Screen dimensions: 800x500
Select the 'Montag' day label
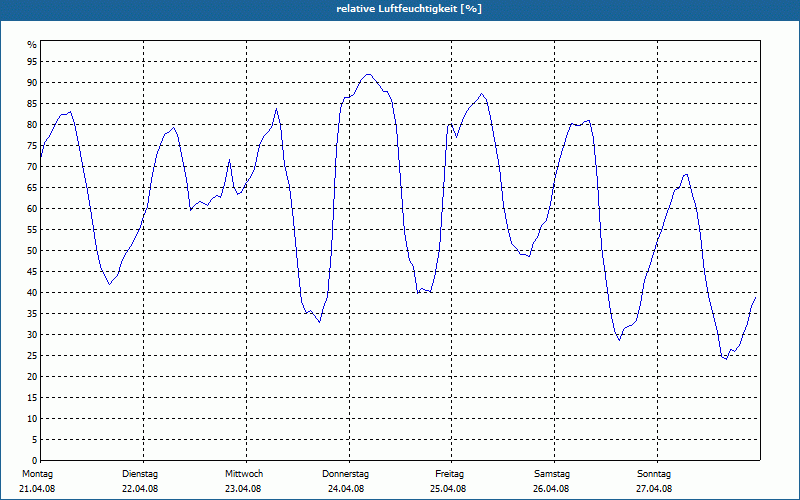coord(37,474)
